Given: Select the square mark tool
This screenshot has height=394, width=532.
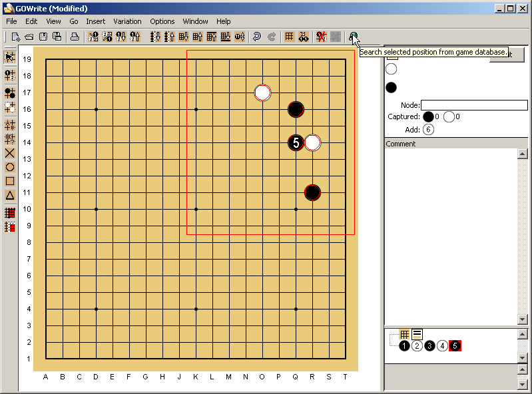Looking at the screenshot, I should (10, 181).
